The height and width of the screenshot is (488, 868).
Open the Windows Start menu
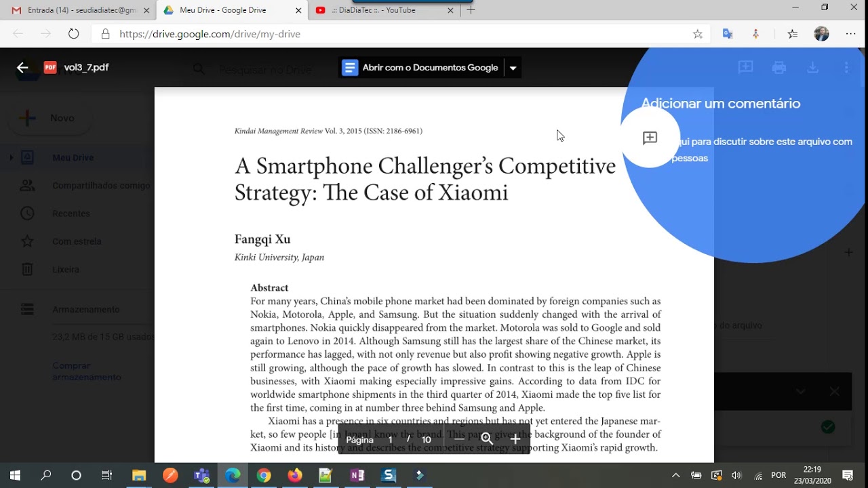coord(15,476)
